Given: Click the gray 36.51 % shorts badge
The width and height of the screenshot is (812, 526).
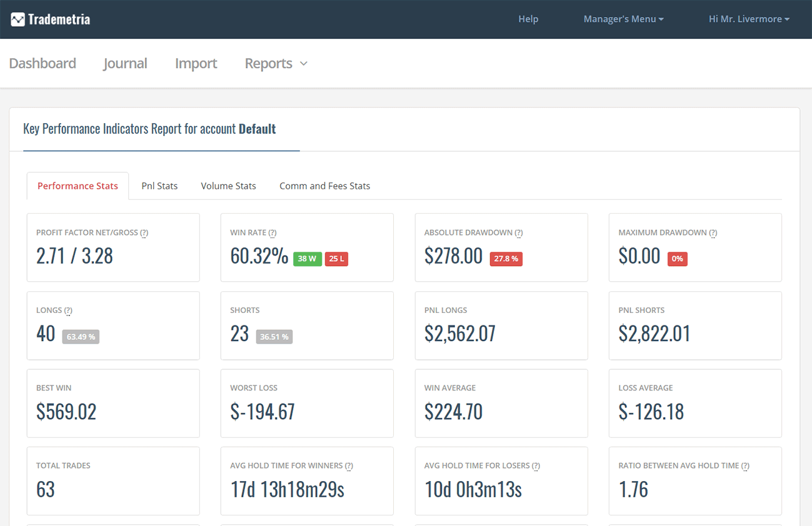Looking at the screenshot, I should (274, 337).
